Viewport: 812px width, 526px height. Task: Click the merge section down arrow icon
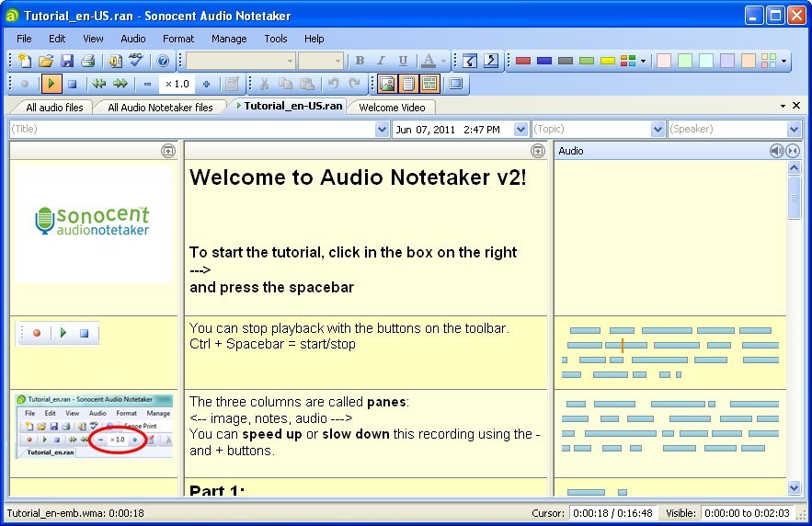click(x=469, y=61)
